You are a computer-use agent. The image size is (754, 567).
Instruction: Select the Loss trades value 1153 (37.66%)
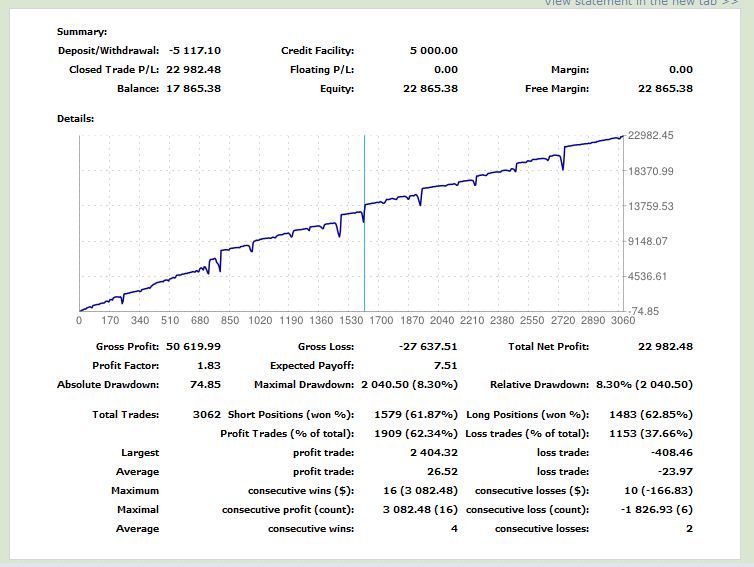(x=651, y=434)
